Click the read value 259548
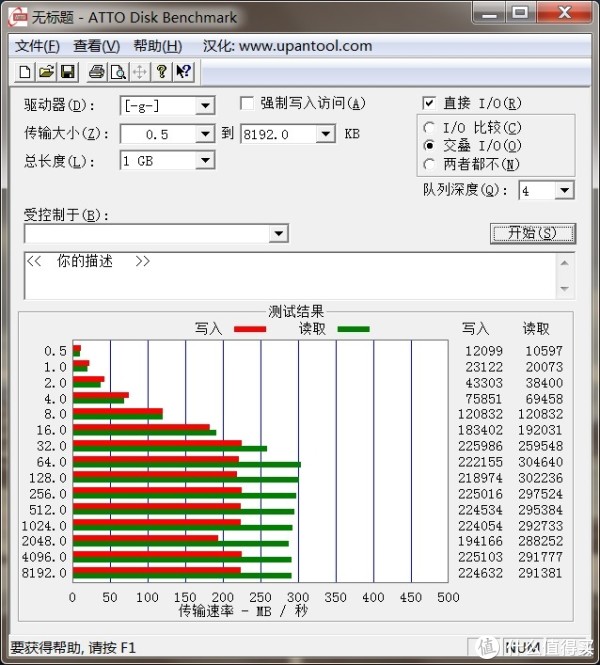Viewport: 600px width, 665px height. point(541,446)
